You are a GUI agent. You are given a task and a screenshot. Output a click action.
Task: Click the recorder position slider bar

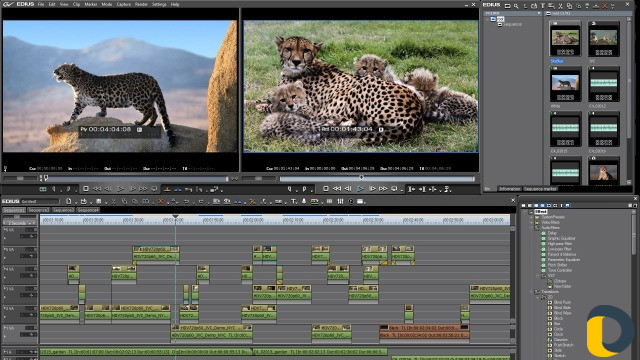tap(377, 178)
